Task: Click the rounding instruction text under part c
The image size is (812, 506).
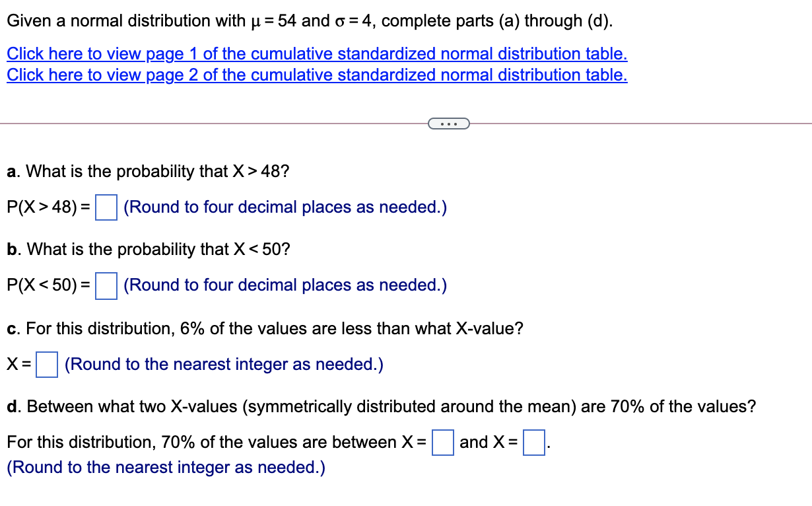Action: [224, 364]
